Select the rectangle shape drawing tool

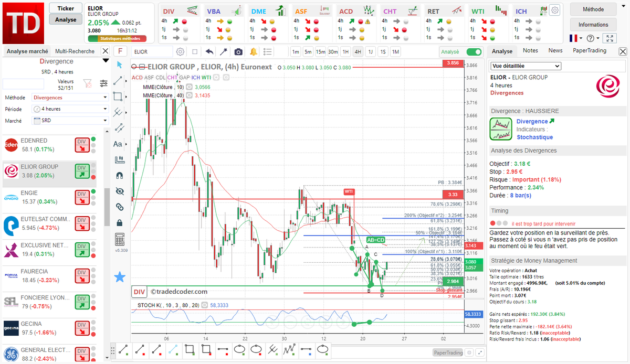[118, 97]
